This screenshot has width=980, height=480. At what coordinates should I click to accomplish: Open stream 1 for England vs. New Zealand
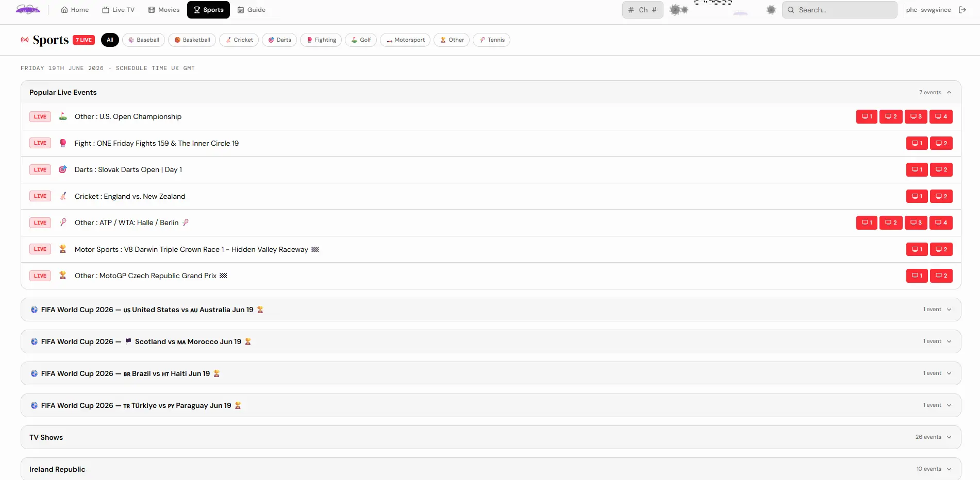pyautogui.click(x=917, y=196)
